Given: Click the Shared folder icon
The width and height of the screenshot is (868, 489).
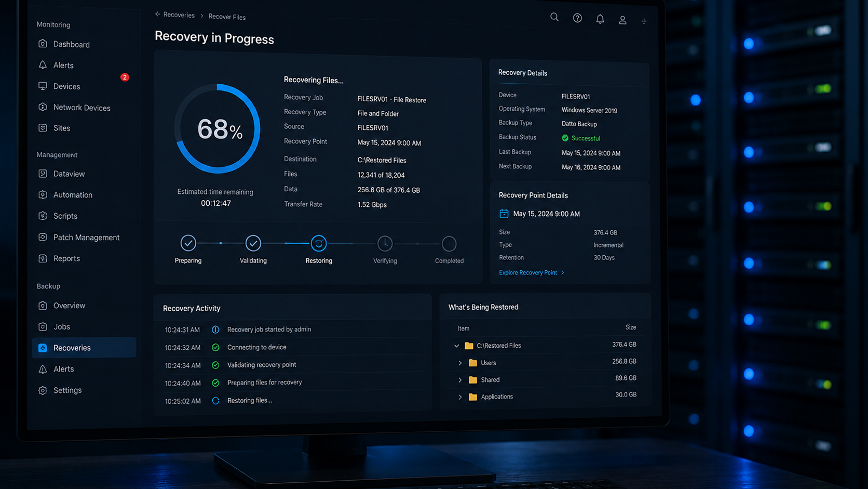Looking at the screenshot, I should tap(473, 380).
